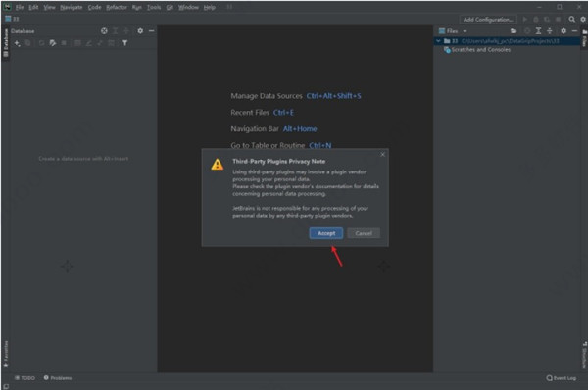The height and width of the screenshot is (390, 588).
Task: Click the Refresh icon in Database toolbar
Action: pyautogui.click(x=41, y=43)
